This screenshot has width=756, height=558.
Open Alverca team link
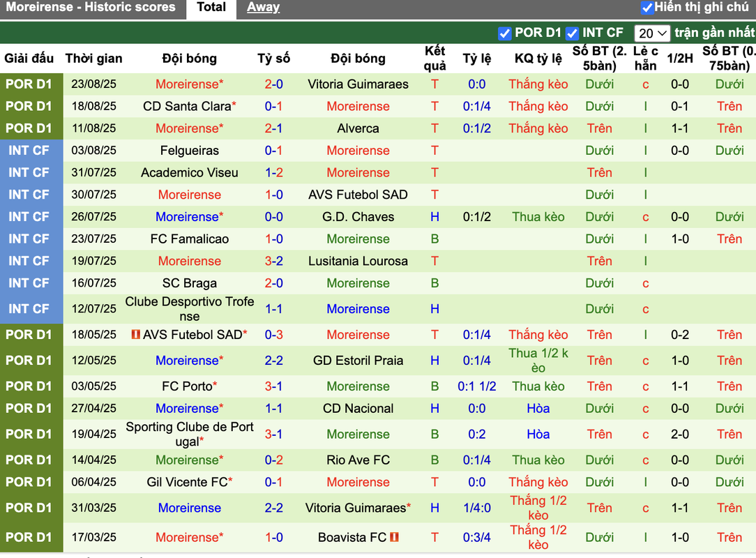click(358, 129)
